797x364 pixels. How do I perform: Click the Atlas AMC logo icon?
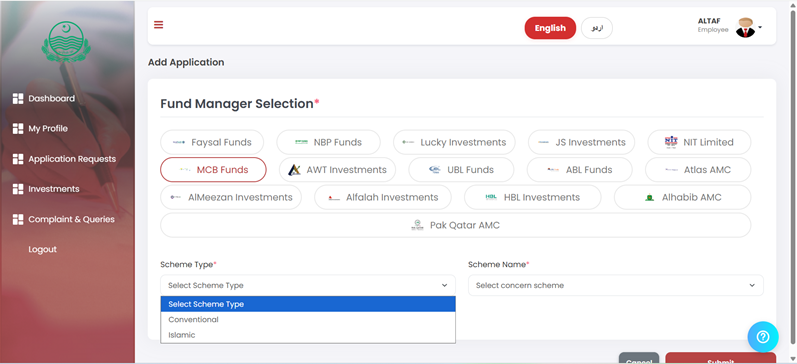[x=671, y=170]
